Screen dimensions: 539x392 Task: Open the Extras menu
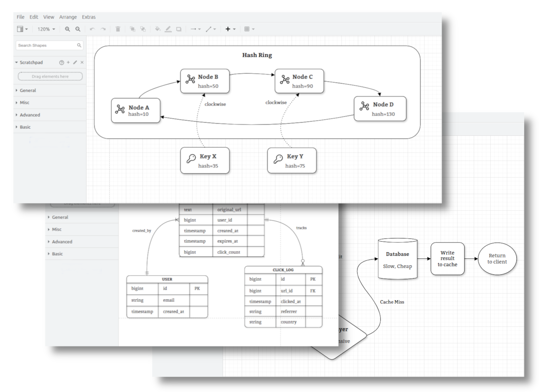click(x=89, y=17)
